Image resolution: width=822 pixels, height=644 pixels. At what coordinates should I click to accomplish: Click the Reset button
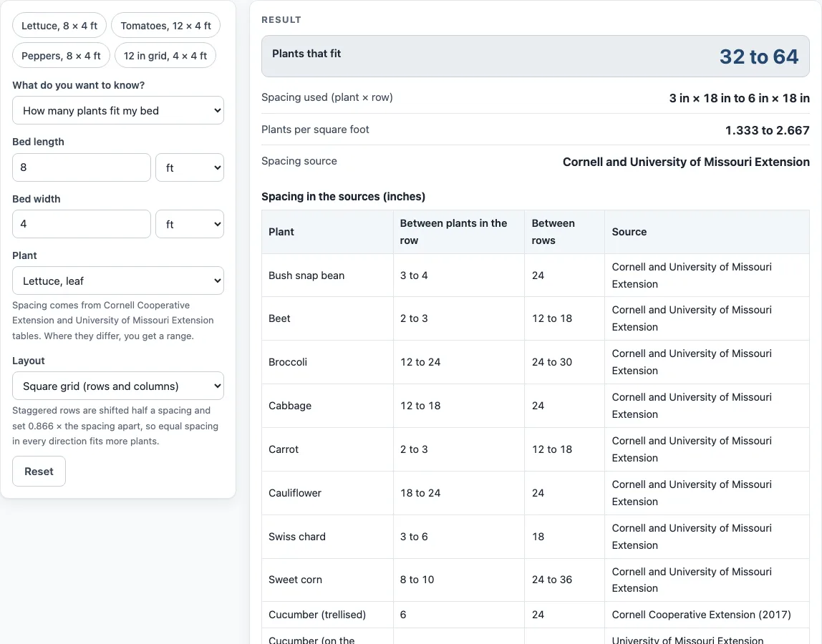coord(39,471)
